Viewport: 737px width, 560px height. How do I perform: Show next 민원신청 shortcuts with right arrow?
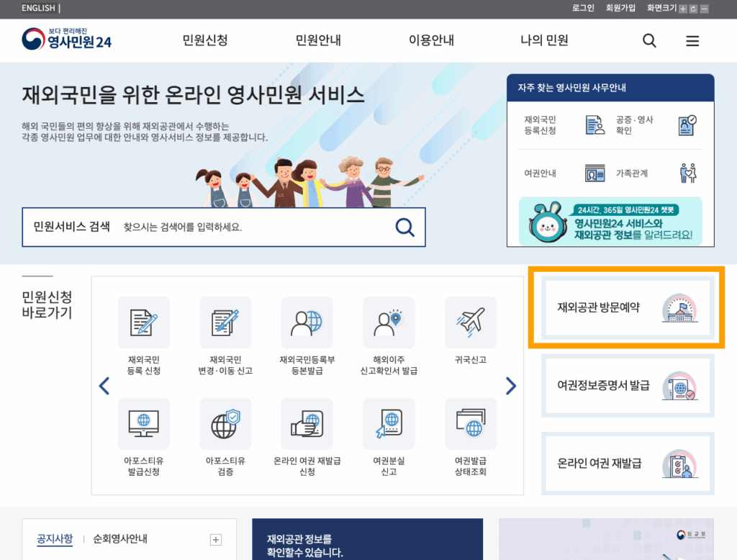(511, 386)
